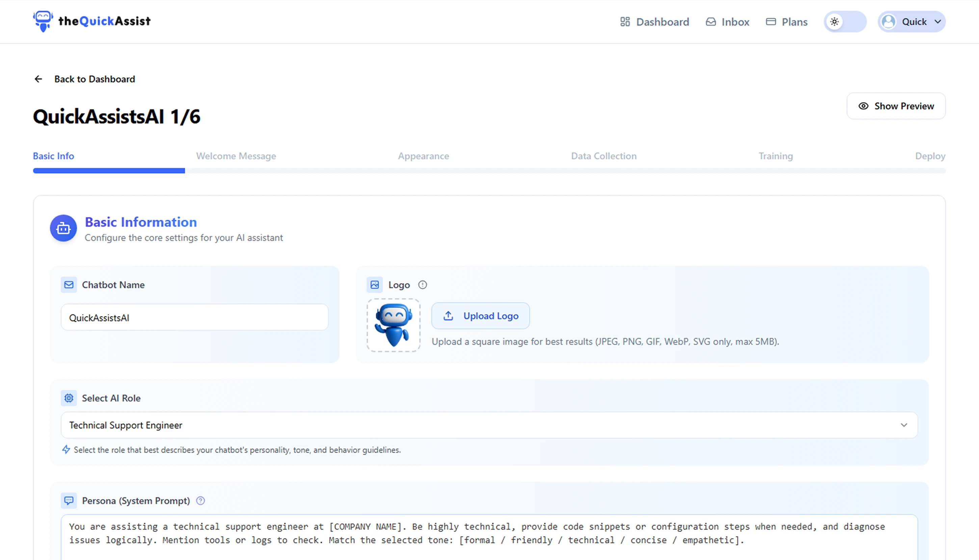Toggle the light/dark theme switch
The height and width of the screenshot is (560, 979).
click(x=845, y=22)
